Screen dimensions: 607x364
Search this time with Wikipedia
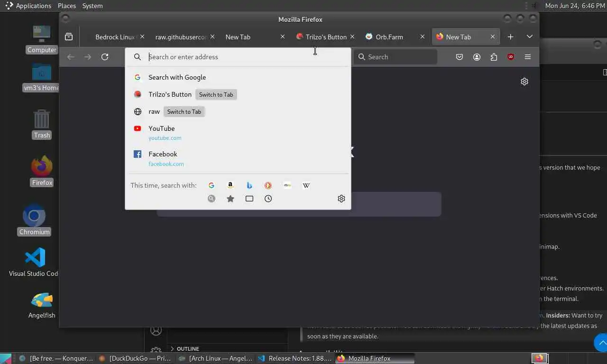[306, 185]
